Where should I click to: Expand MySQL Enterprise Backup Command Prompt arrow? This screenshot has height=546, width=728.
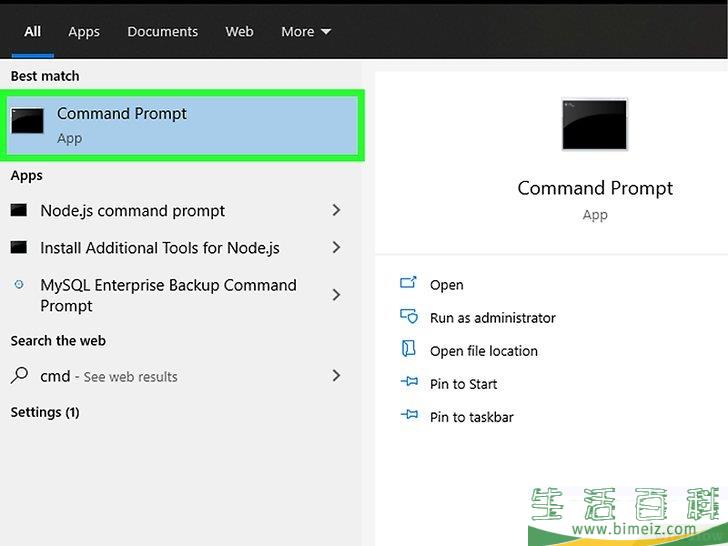point(336,295)
